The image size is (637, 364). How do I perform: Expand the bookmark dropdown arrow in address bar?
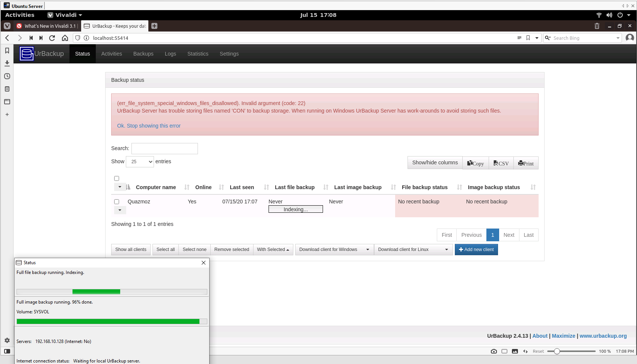tap(537, 38)
